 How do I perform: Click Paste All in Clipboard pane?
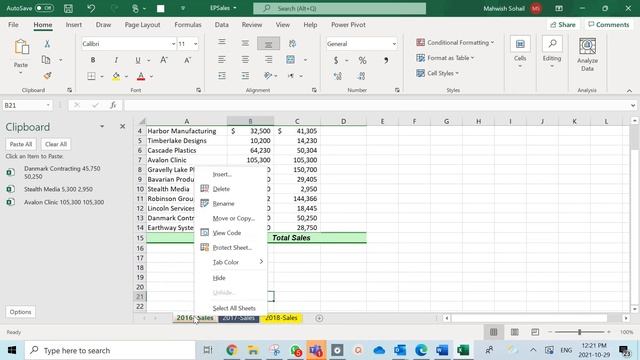(x=21, y=144)
